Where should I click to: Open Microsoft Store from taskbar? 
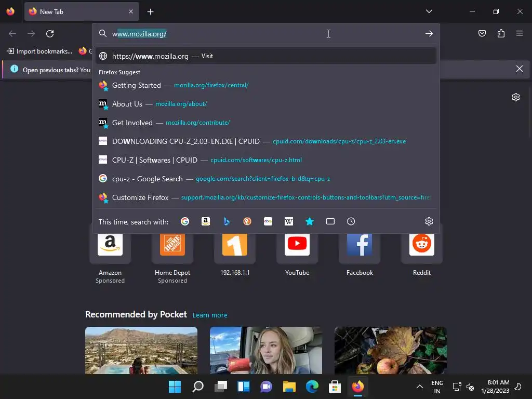point(335,387)
